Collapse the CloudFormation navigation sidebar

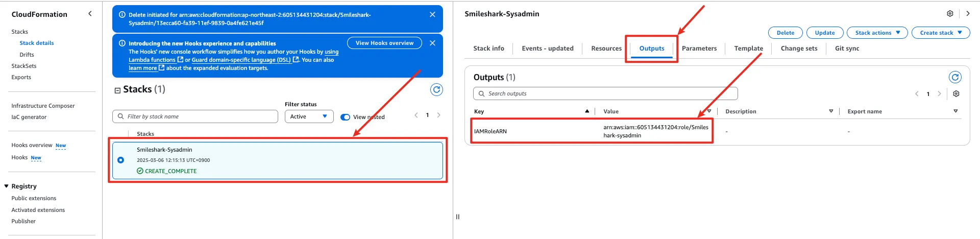click(x=90, y=14)
